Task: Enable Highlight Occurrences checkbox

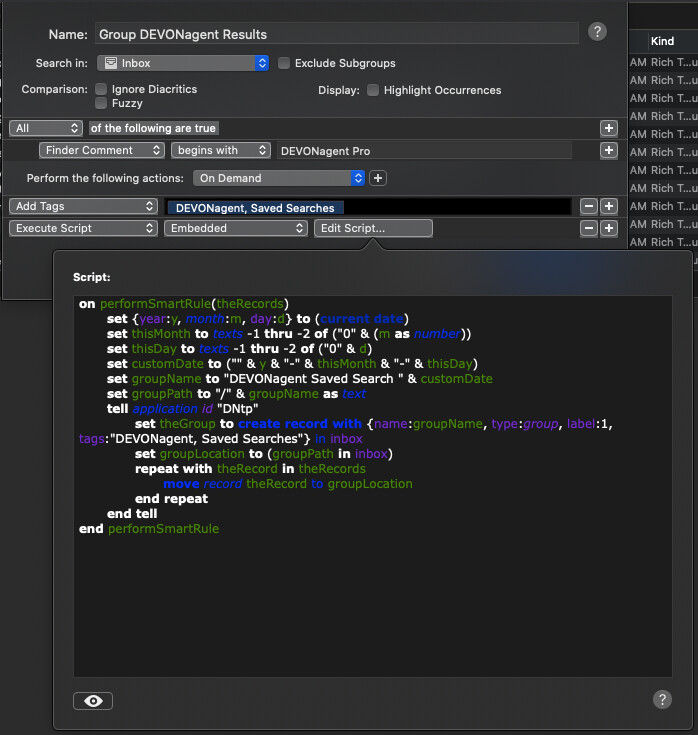Action: pos(373,90)
